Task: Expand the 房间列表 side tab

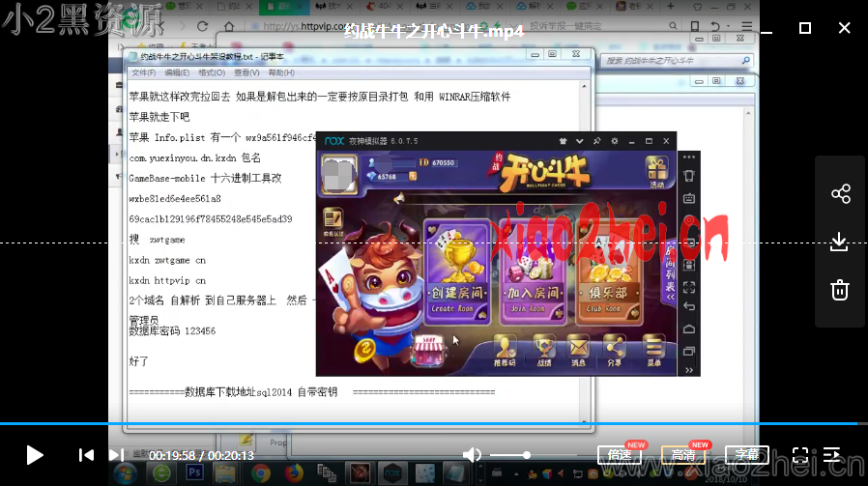Action: [670, 272]
